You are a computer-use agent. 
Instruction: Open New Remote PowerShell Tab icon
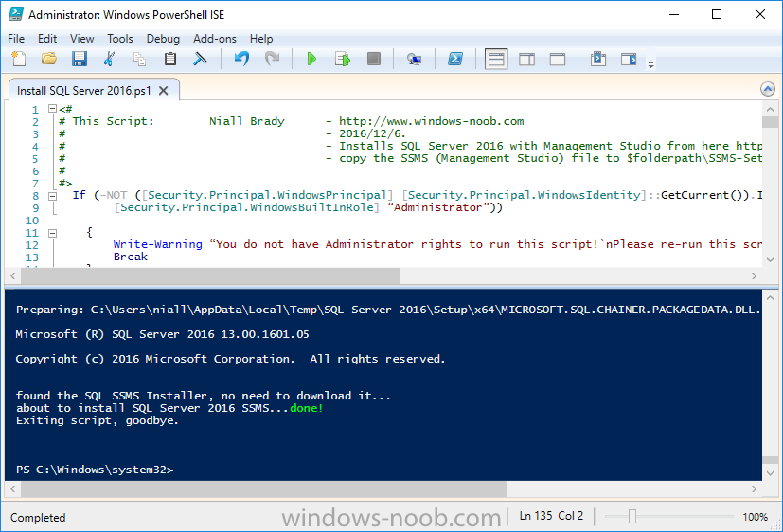coord(414,59)
